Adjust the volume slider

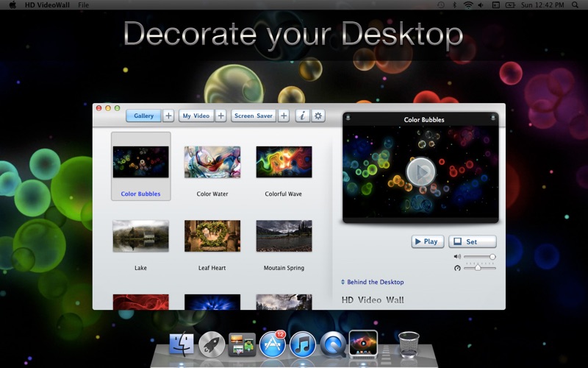click(x=480, y=257)
